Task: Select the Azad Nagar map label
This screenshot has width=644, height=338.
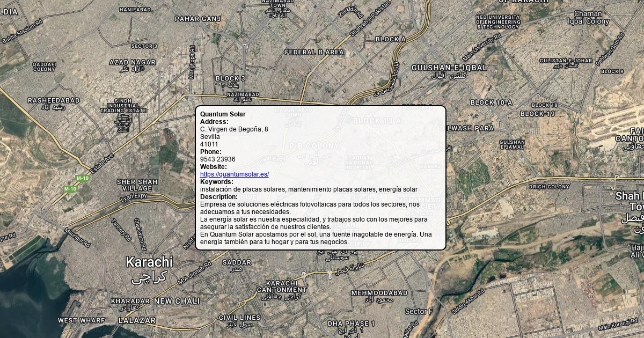Action: tap(132, 62)
